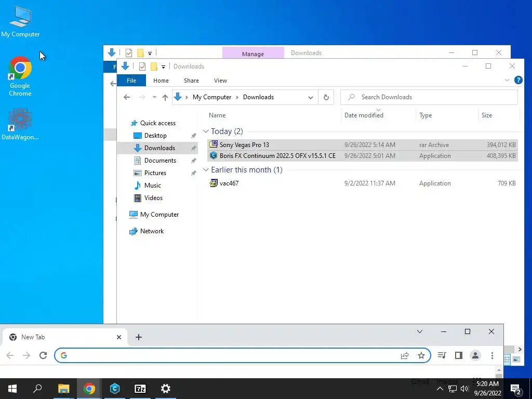Bookmark this tab with the star icon
Image resolution: width=532 pixels, height=399 pixels.
coord(421,355)
